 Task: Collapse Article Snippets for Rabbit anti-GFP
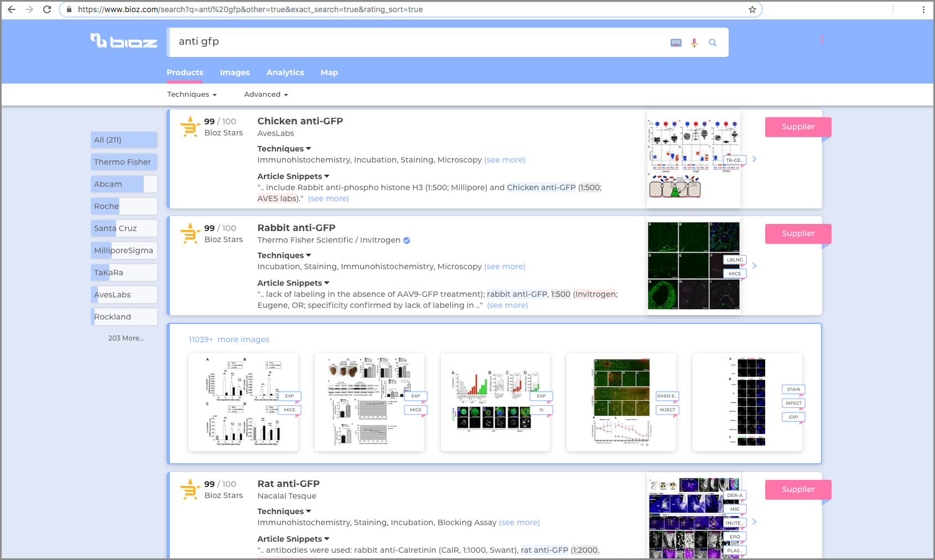coord(293,283)
